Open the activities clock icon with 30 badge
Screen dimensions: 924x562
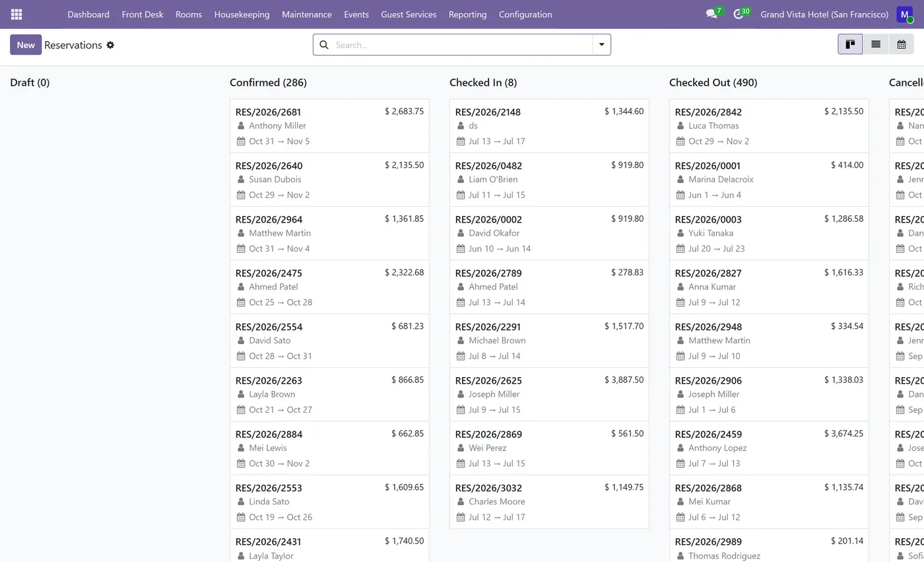point(738,14)
